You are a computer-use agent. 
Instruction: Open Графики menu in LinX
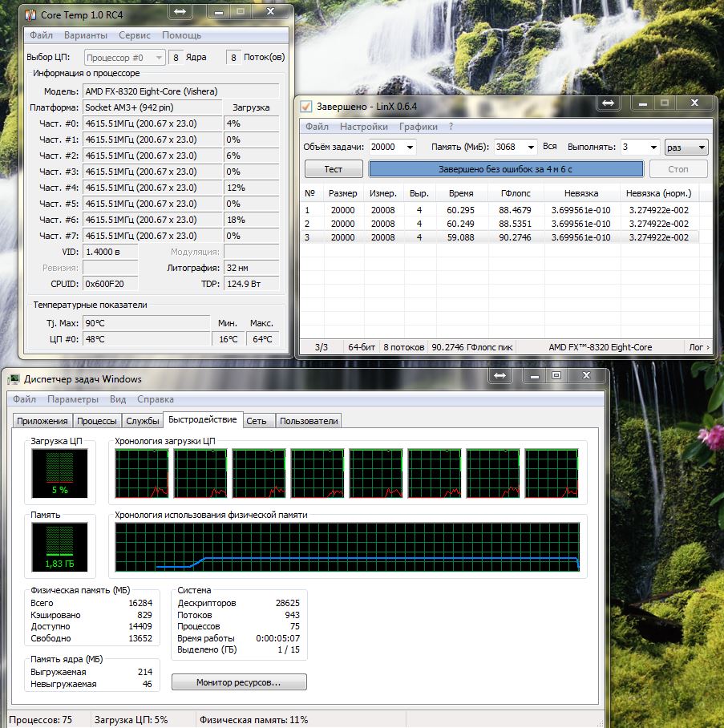(x=419, y=127)
